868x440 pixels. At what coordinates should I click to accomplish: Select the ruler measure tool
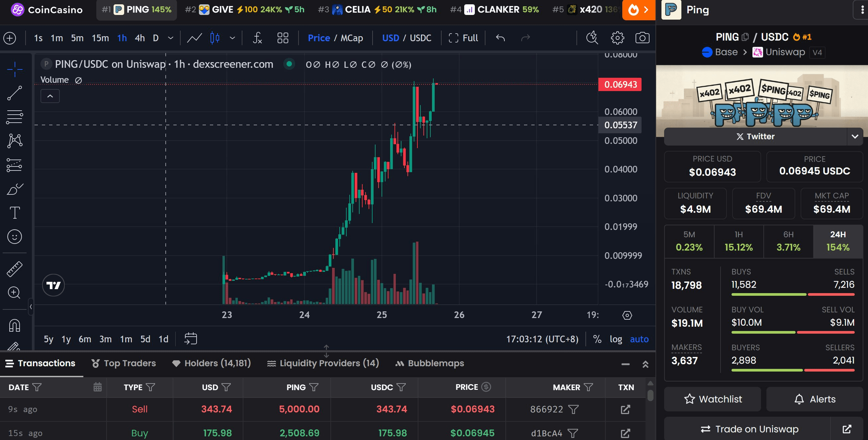click(x=15, y=269)
